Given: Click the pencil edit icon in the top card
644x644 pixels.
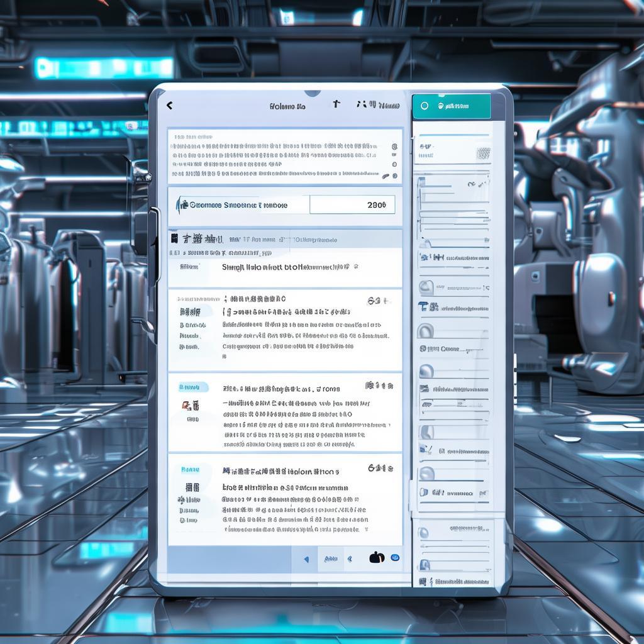Looking at the screenshot, I should [x=386, y=176].
